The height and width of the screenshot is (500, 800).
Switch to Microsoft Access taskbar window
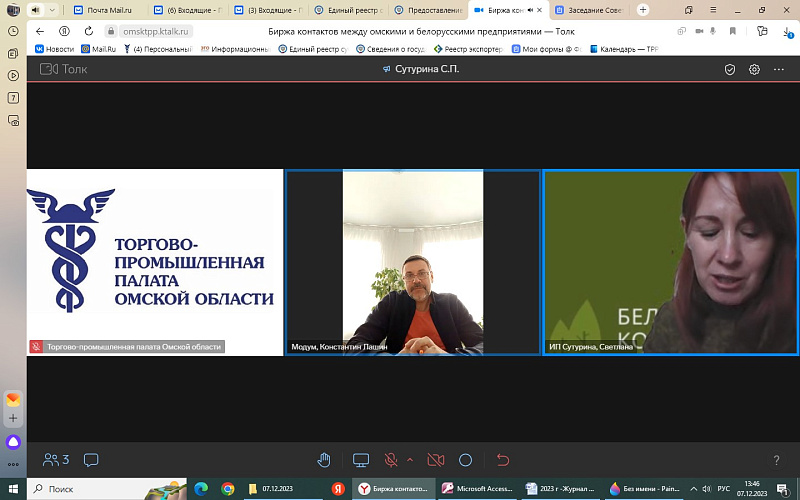[478, 489]
